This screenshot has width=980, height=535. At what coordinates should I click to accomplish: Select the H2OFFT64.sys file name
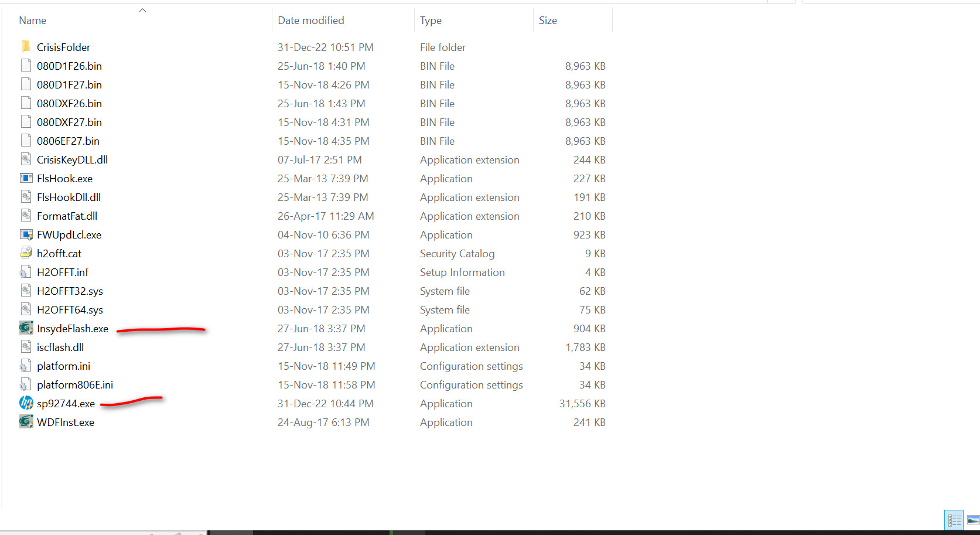click(x=70, y=310)
